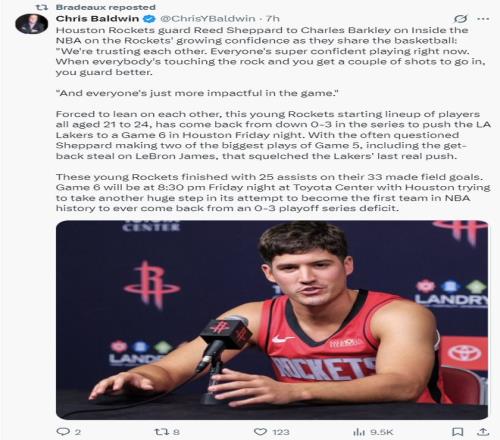Click the 123 likes count

coord(281,432)
